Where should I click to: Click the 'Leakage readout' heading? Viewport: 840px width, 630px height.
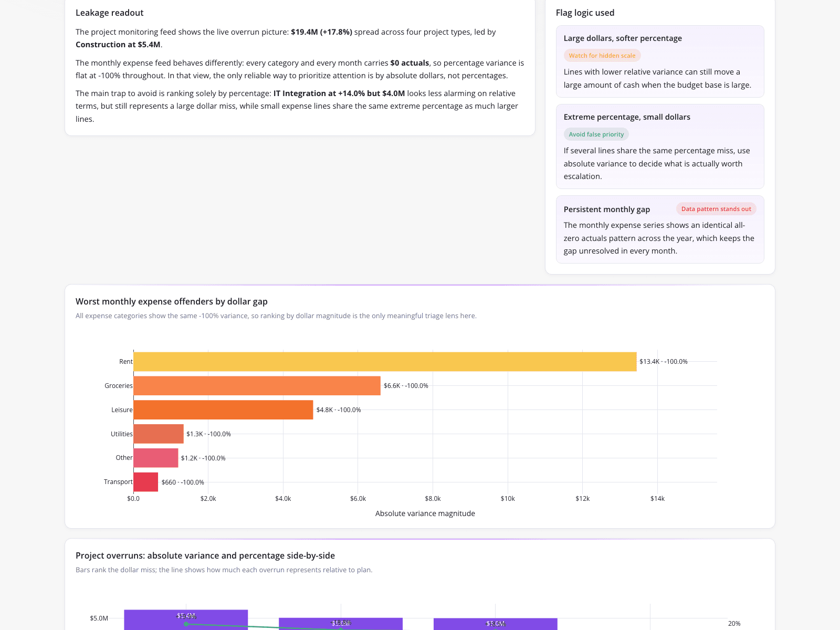point(109,13)
